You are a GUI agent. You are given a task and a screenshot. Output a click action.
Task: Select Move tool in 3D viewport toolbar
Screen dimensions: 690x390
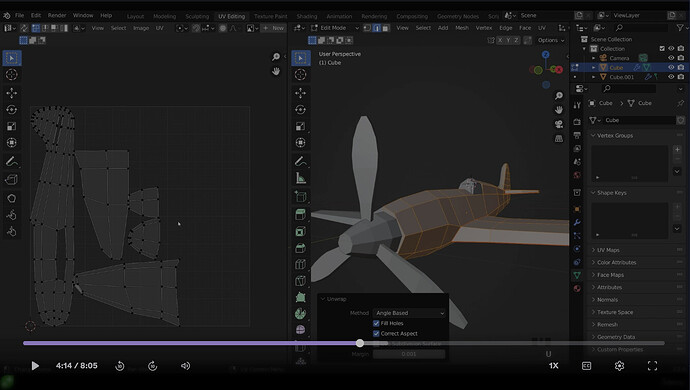[x=301, y=93]
